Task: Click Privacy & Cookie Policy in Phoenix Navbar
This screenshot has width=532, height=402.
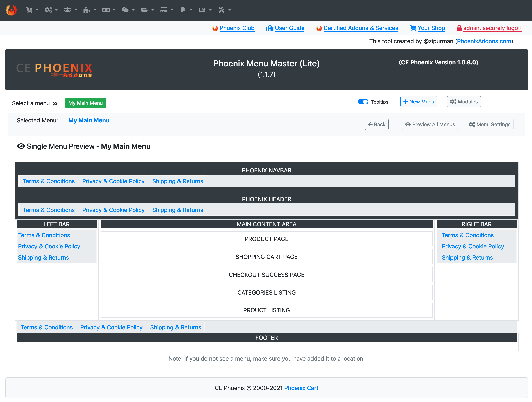Action: [113, 181]
